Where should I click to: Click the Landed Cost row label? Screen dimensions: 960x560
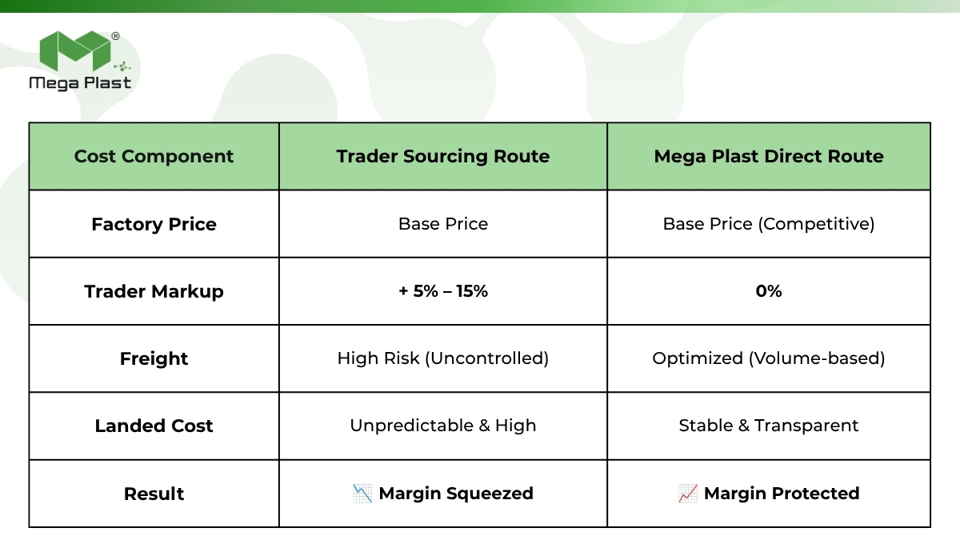pyautogui.click(x=154, y=426)
